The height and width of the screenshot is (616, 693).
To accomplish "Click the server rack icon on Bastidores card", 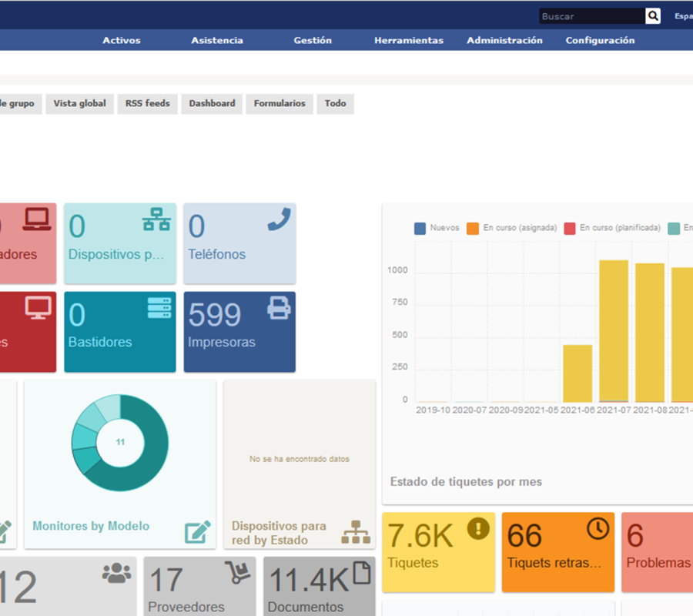I will 159,307.
